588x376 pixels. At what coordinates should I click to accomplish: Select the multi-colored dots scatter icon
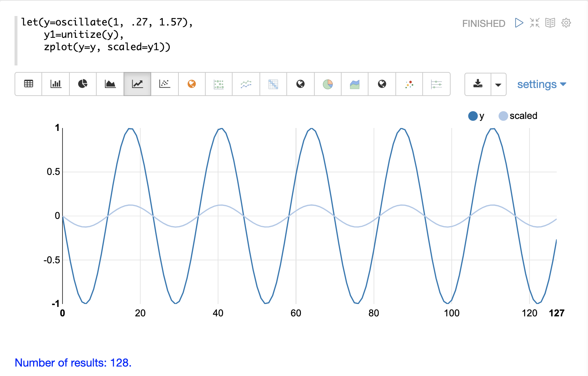point(409,84)
